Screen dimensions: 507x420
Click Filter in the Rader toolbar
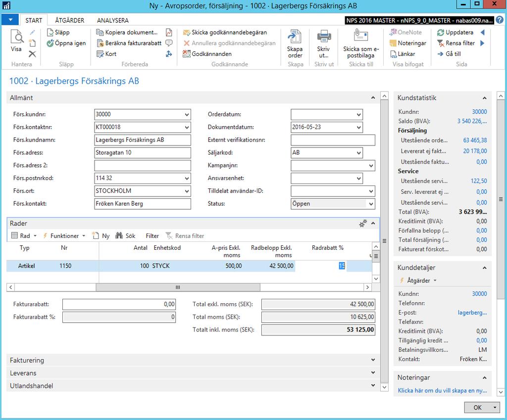click(152, 236)
